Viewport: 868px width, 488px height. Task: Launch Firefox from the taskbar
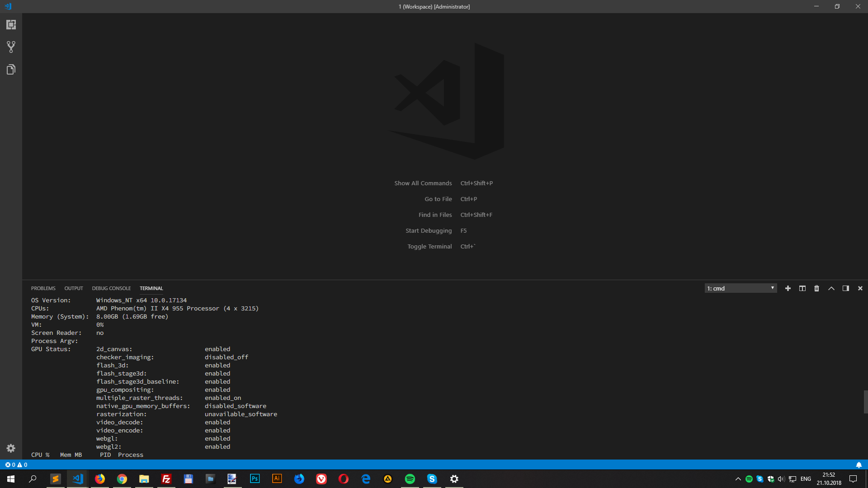pyautogui.click(x=100, y=479)
